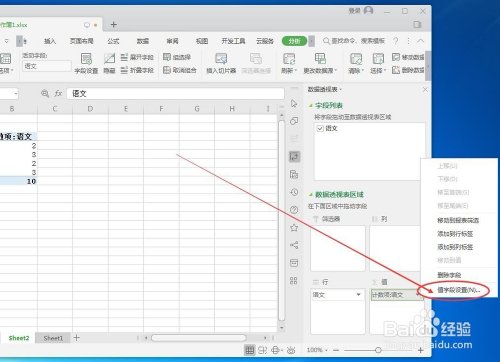
Task: Collapse the 数据透视表区域 section
Action: [311, 194]
